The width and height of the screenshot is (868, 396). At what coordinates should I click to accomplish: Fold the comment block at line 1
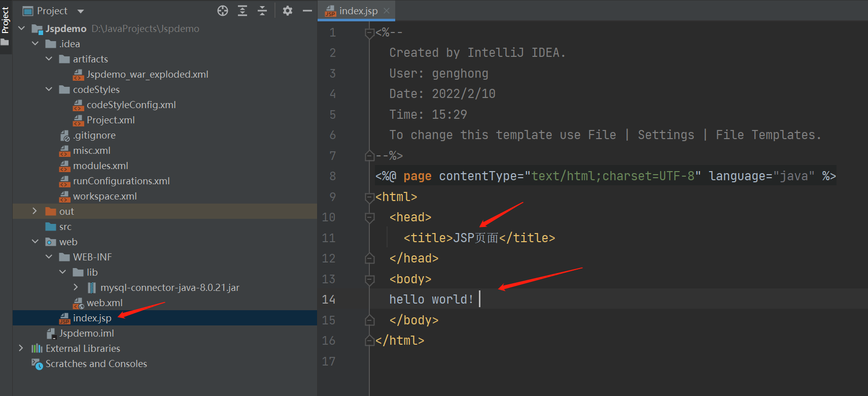coord(370,33)
